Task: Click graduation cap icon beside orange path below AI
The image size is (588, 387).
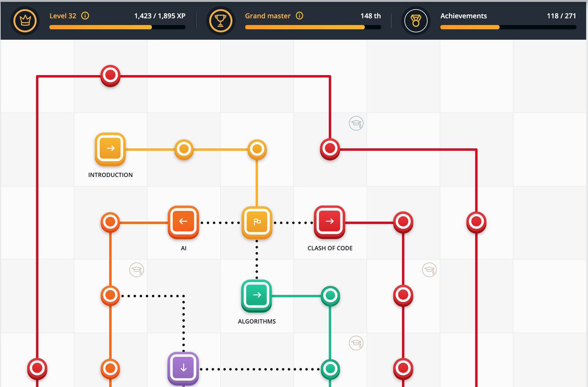Action: click(137, 270)
